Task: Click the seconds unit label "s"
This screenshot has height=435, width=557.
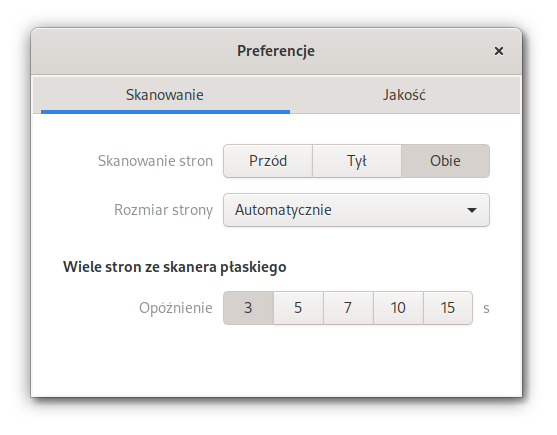Action: pyautogui.click(x=486, y=309)
